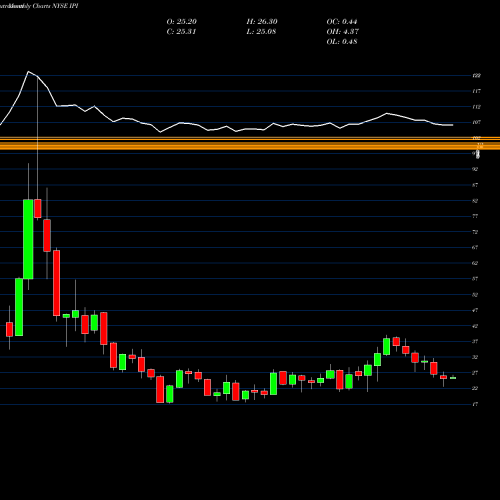Click the 17 price axis label
Image resolution: width=500 pixels, height=500 pixels.
pos(475,404)
